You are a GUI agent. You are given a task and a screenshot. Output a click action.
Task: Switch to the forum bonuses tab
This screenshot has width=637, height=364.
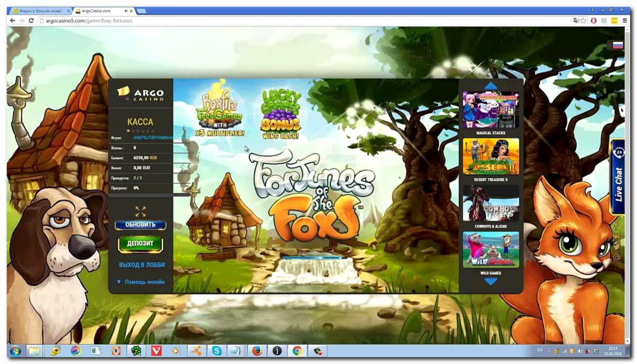pyautogui.click(x=40, y=10)
